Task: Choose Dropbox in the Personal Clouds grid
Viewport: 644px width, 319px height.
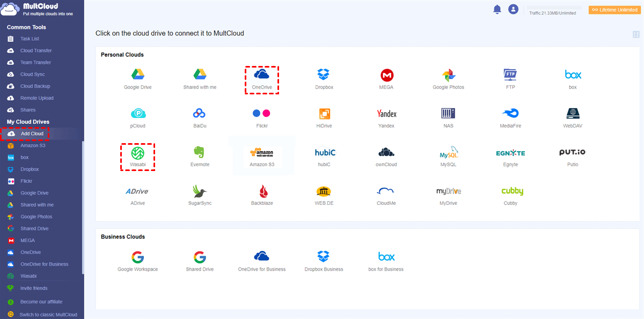Action: click(324, 78)
